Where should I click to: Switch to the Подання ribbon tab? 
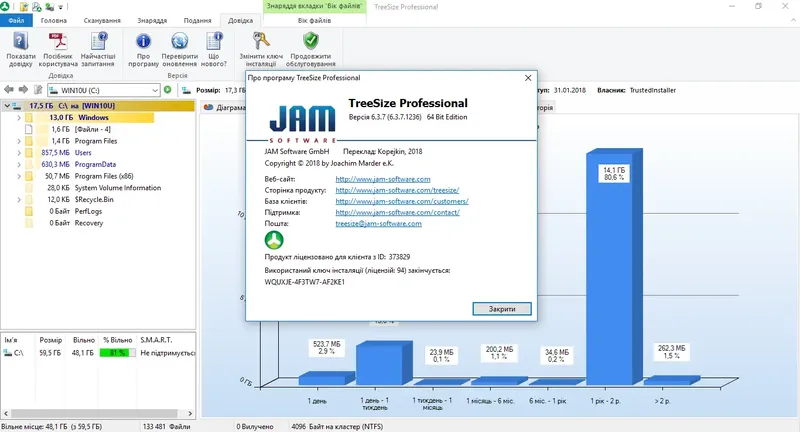197,20
